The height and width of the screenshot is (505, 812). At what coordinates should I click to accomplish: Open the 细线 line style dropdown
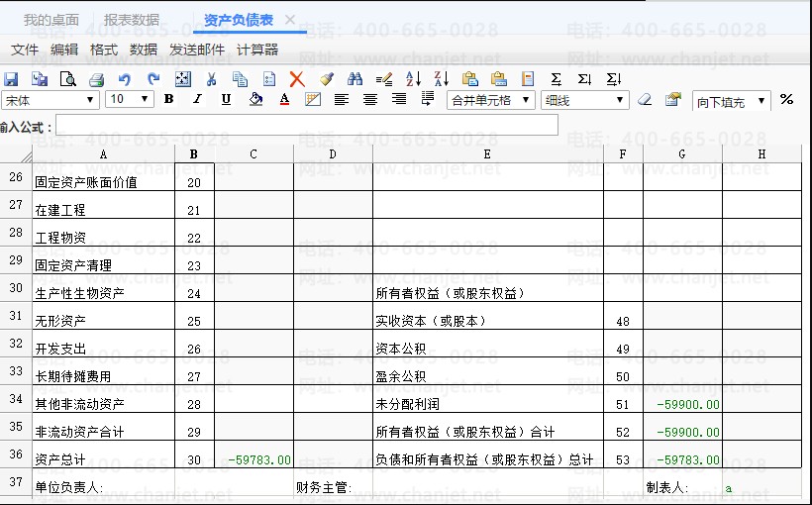point(585,100)
